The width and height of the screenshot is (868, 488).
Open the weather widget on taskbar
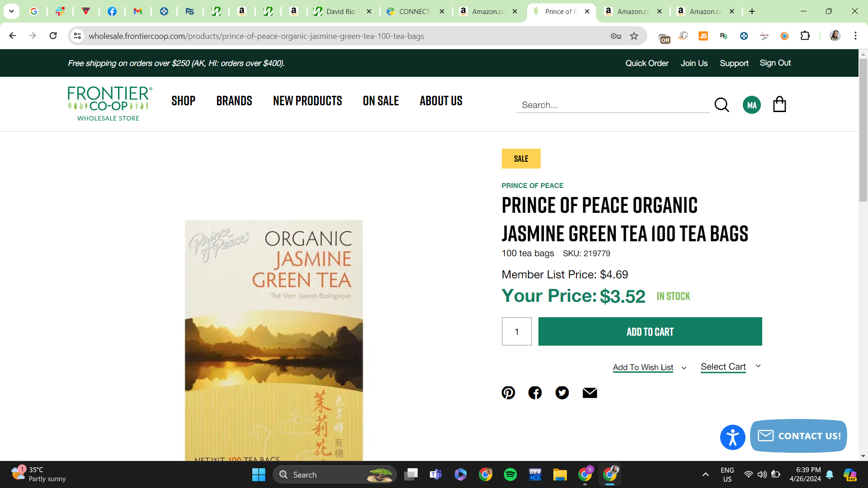(x=38, y=474)
